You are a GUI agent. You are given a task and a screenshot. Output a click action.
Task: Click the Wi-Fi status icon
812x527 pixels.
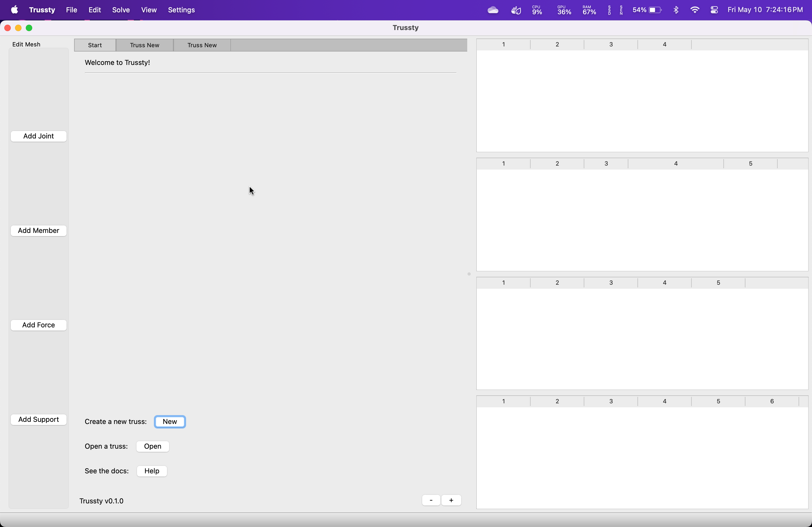(695, 10)
